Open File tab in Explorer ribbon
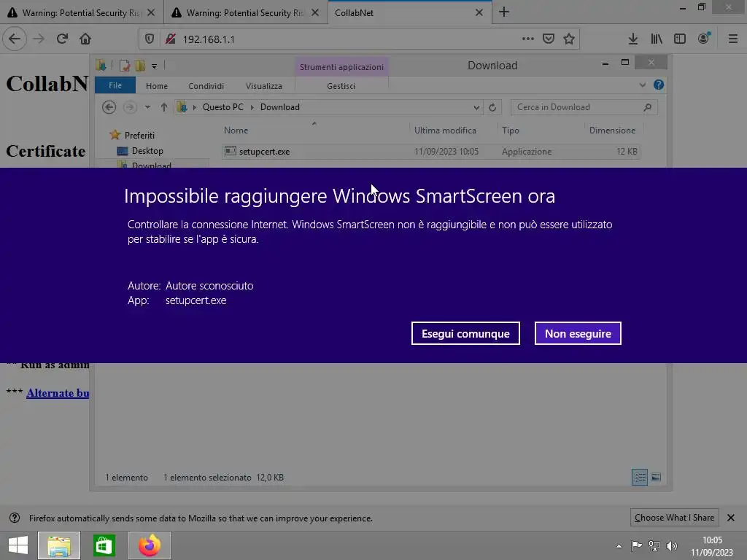The image size is (747, 560). coord(115,86)
